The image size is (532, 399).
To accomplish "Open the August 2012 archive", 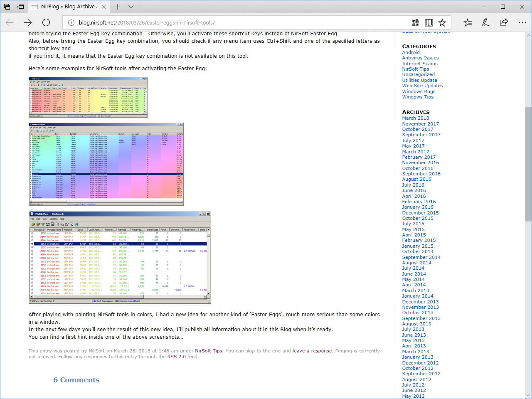I will coord(417,379).
